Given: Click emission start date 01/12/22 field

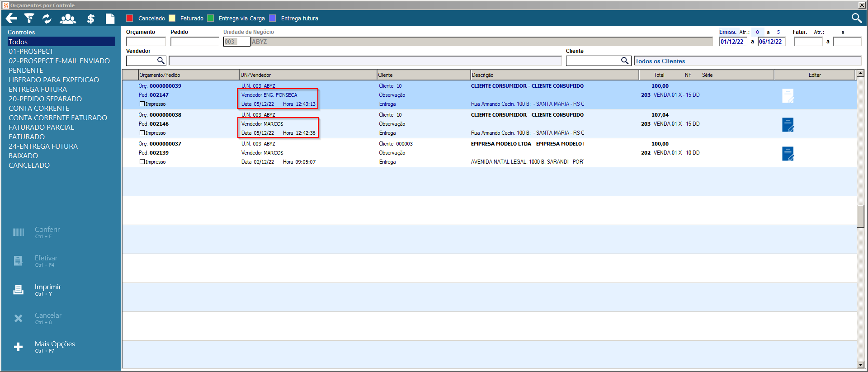Looking at the screenshot, I should 733,42.
